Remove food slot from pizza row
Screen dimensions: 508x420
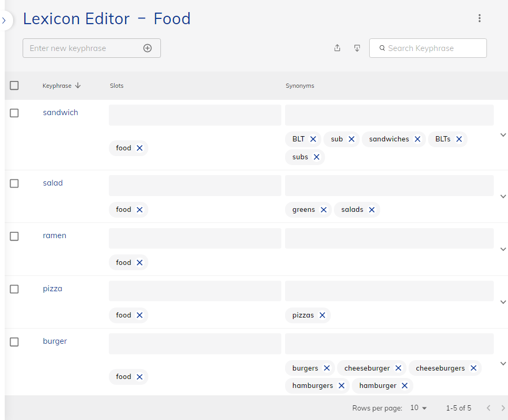[140, 315]
